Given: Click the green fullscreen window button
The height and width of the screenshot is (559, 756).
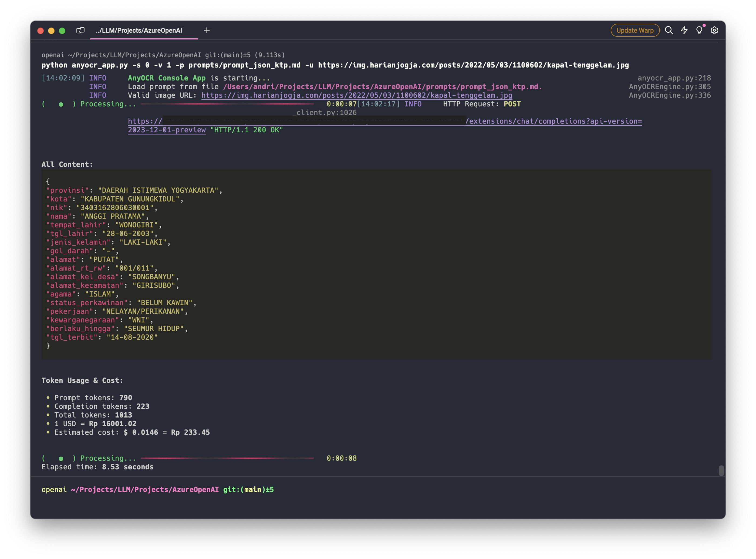Looking at the screenshot, I should pos(62,31).
